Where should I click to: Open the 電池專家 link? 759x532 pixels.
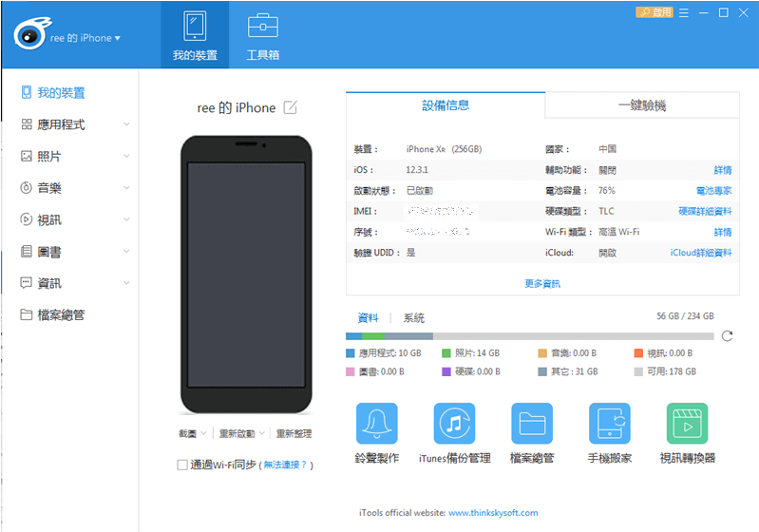tap(714, 191)
